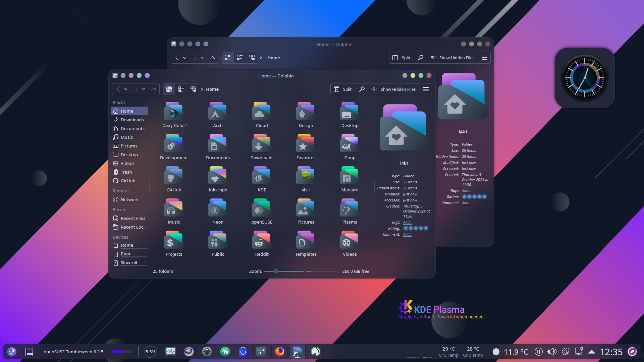644x362 pixels.
Task: Select the openSUSE folder
Action: point(262,212)
